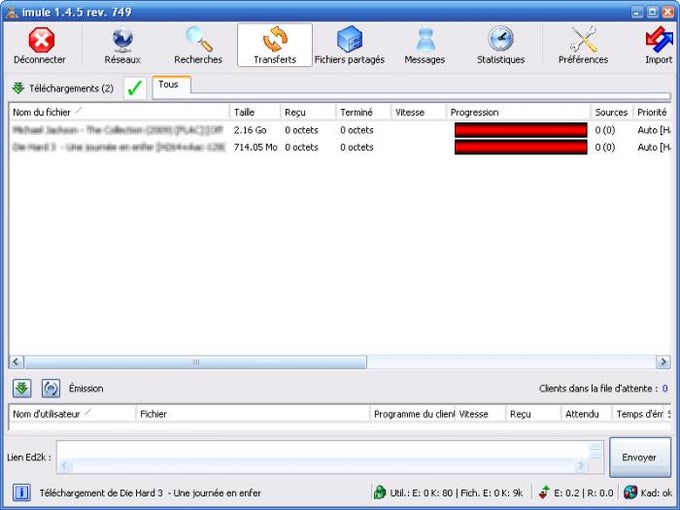Sort by Terminé column header
The width and height of the screenshot is (680, 510).
[363, 112]
